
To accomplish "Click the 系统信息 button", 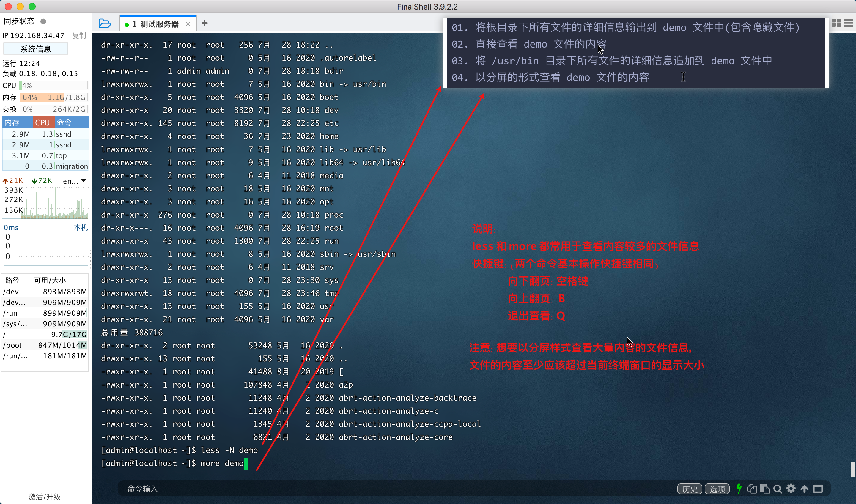I will pos(36,49).
